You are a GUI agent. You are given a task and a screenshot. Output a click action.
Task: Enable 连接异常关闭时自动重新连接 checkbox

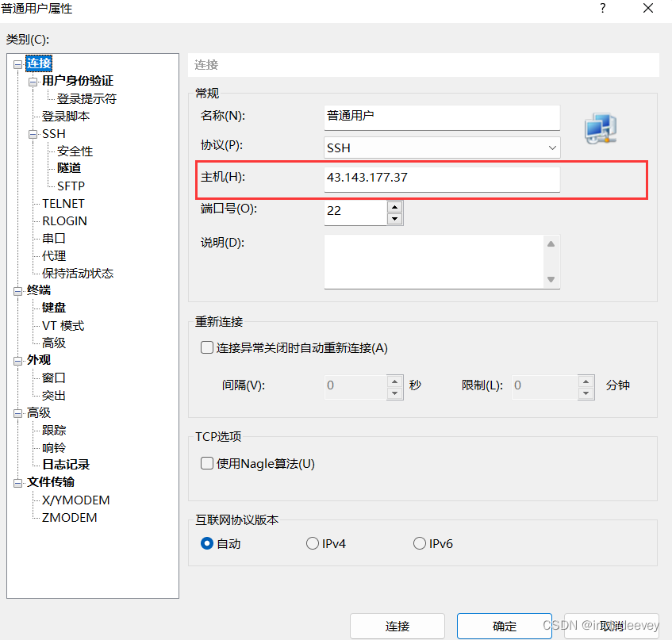[x=206, y=347]
